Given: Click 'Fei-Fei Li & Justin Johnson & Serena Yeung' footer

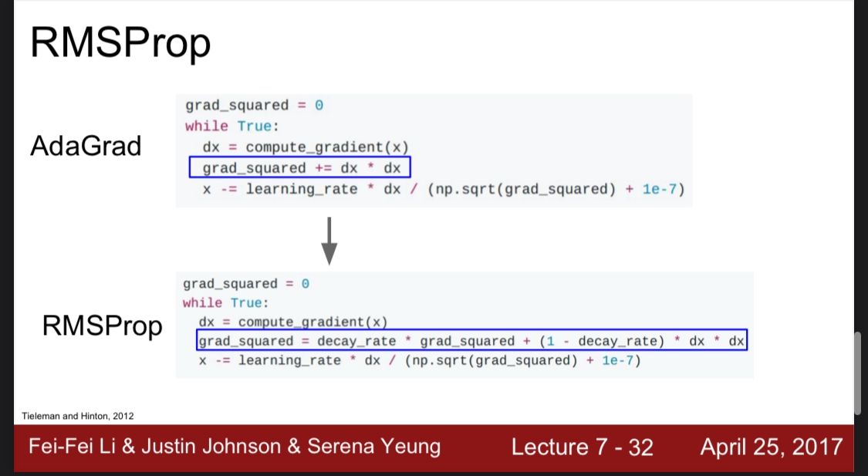Looking at the screenshot, I should [x=235, y=447].
